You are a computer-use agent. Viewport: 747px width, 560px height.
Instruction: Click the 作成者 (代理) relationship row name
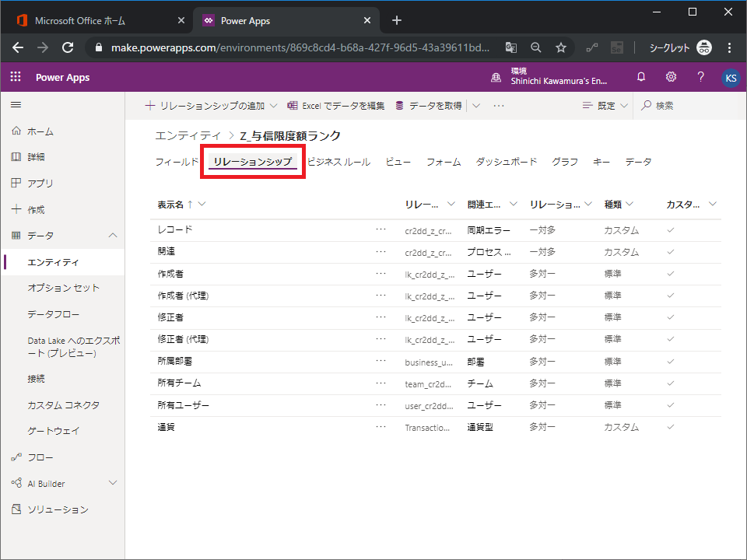pyautogui.click(x=183, y=296)
